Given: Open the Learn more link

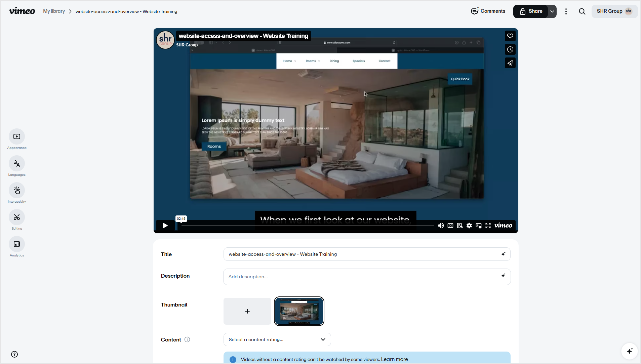Looking at the screenshot, I should pos(394,359).
